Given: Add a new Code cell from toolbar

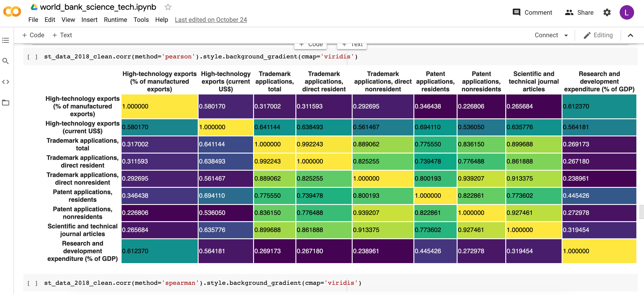Looking at the screenshot, I should tap(33, 35).
